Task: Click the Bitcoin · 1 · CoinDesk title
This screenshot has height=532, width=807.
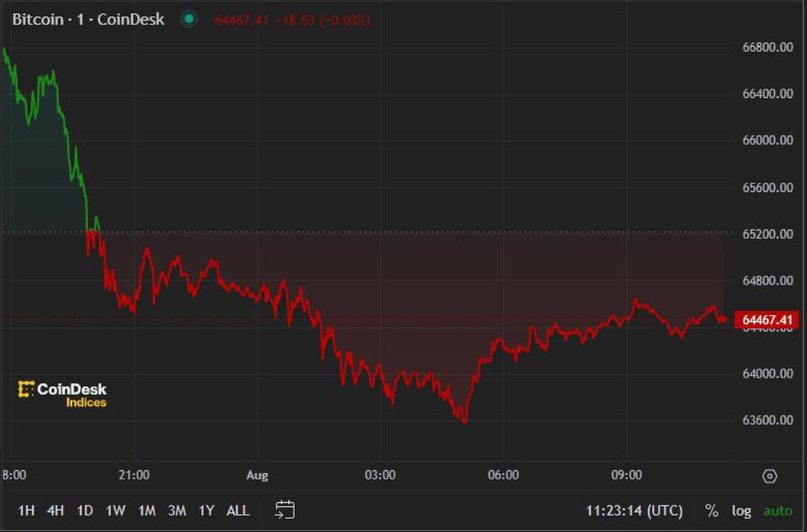Action: click(88, 19)
